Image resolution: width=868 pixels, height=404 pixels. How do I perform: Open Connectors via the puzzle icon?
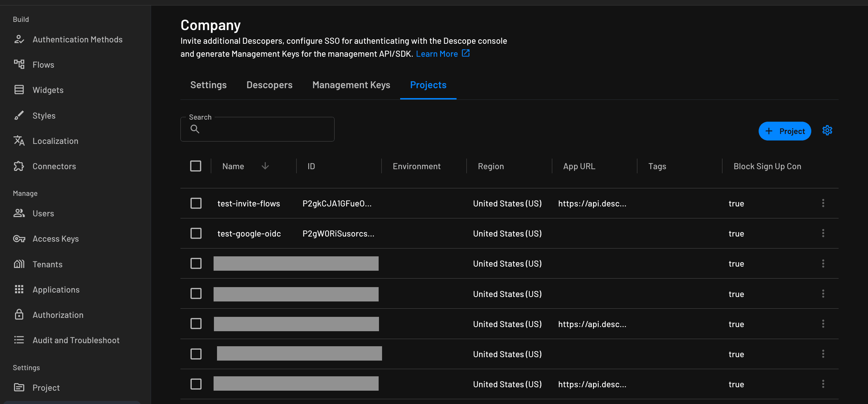(x=19, y=166)
